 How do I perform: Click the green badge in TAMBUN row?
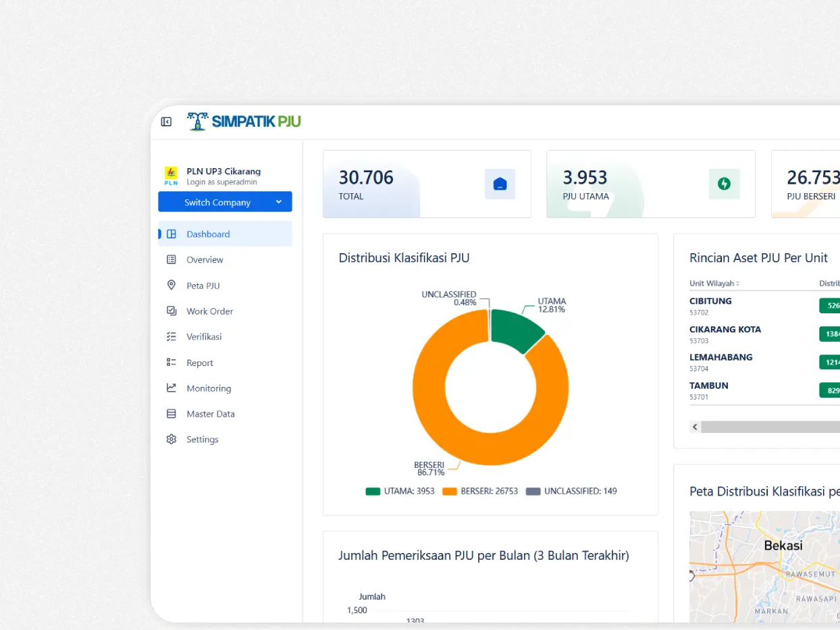pyautogui.click(x=829, y=390)
